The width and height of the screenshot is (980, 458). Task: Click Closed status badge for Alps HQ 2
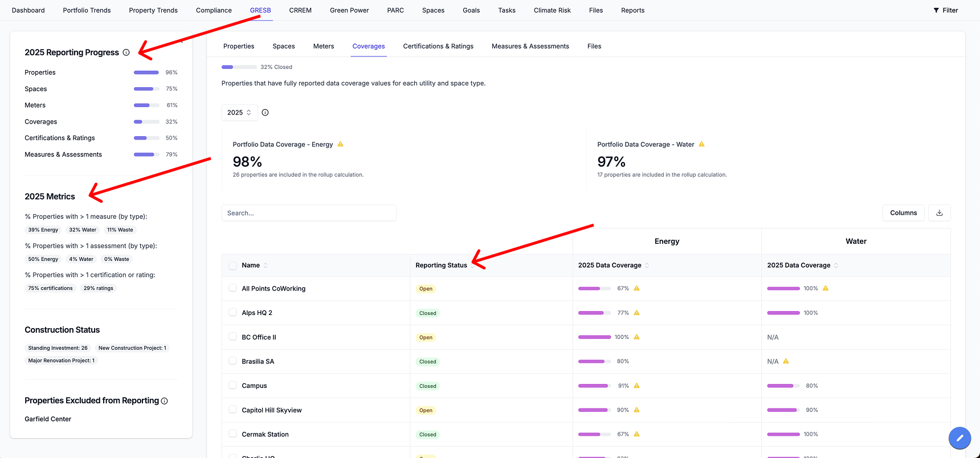click(427, 313)
